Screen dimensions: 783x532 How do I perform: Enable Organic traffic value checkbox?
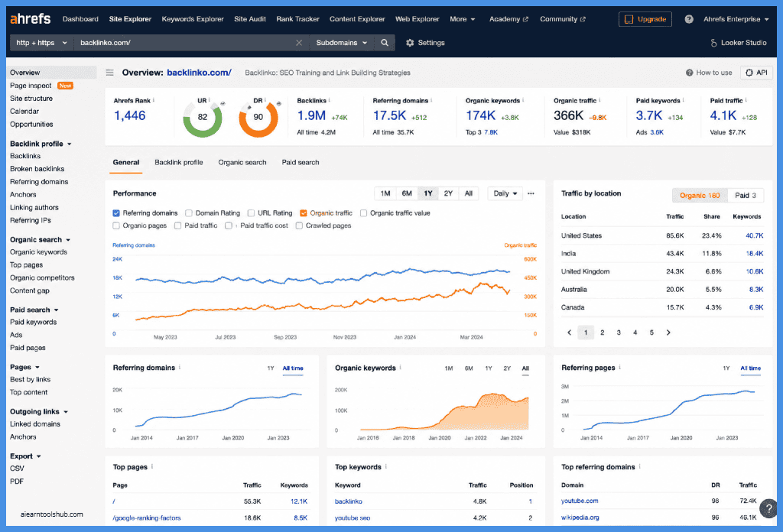coord(363,213)
